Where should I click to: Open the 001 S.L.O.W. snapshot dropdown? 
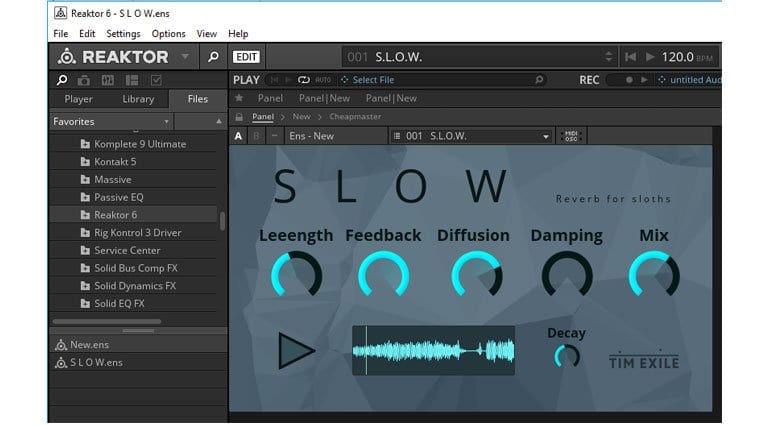(471, 136)
